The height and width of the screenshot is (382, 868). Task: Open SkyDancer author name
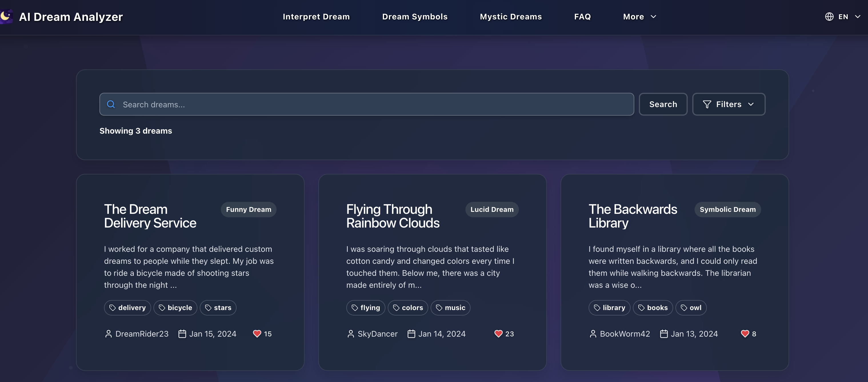377,334
